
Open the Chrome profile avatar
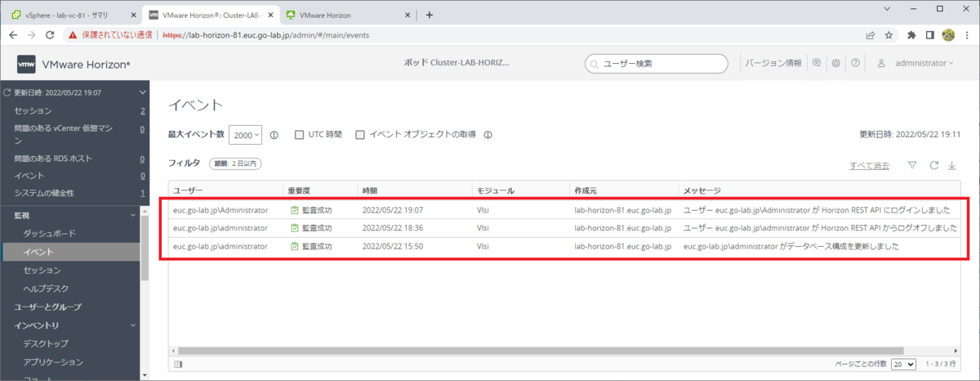click(948, 35)
